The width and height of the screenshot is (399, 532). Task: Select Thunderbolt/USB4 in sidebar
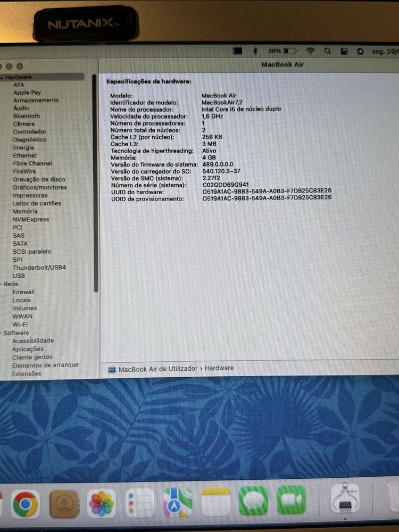tap(39, 268)
